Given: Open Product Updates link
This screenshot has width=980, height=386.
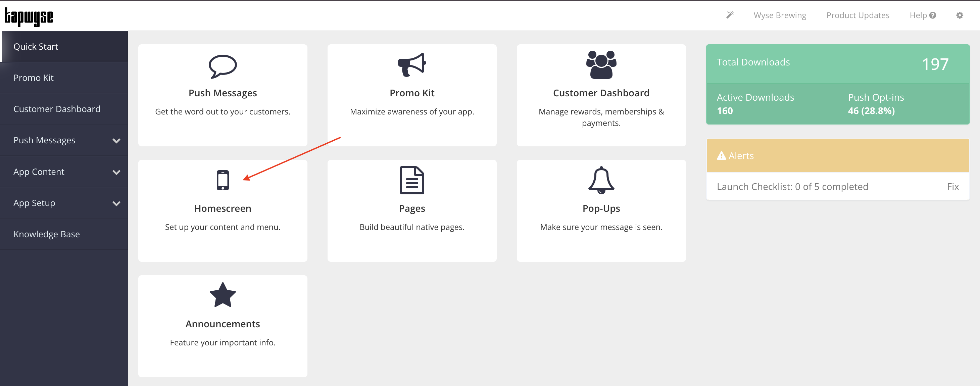Looking at the screenshot, I should pyautogui.click(x=857, y=15).
